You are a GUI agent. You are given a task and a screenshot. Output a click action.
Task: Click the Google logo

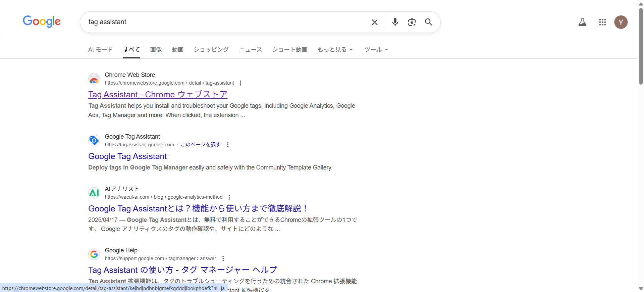(x=42, y=21)
